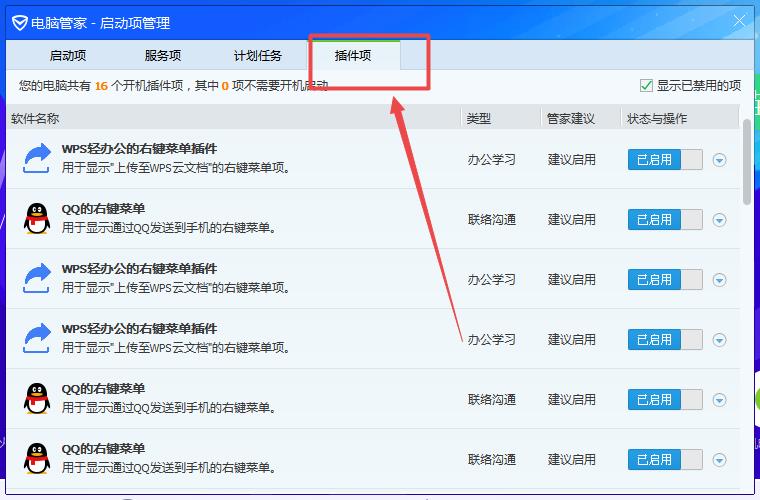This screenshot has height=500, width=760.
Task: Toggle 已启用 switch for second WPS plugin
Action: pyautogui.click(x=665, y=280)
